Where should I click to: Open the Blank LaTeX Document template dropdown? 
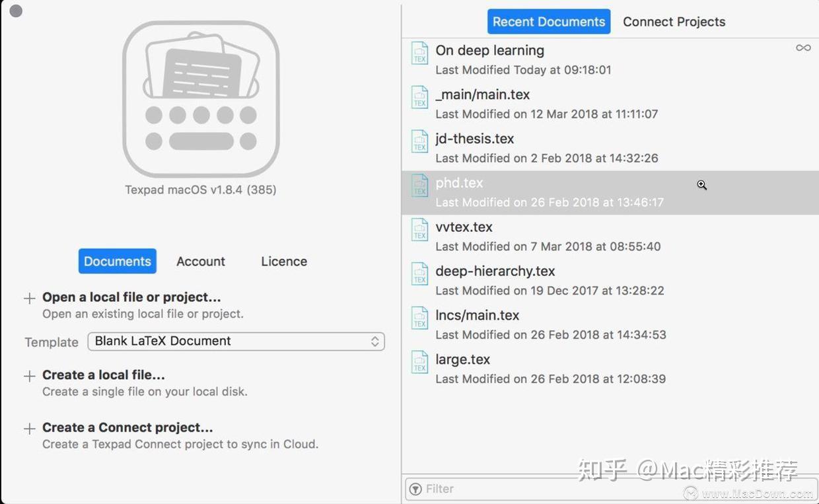point(236,342)
